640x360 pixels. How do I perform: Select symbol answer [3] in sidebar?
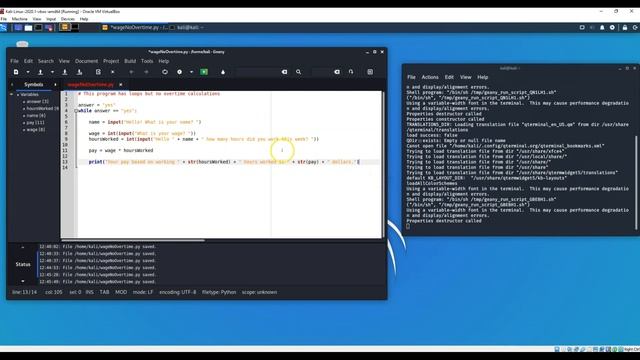click(x=37, y=101)
